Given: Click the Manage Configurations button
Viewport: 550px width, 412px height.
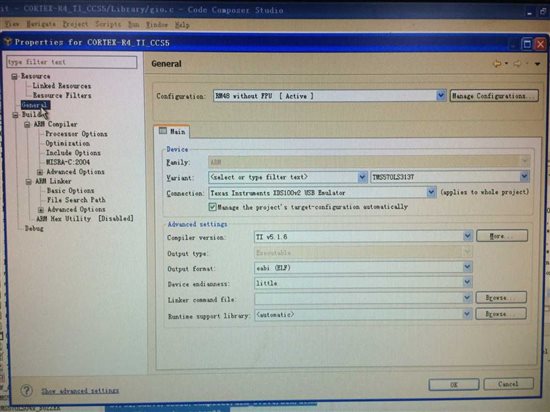Looking at the screenshot, I should [x=494, y=96].
